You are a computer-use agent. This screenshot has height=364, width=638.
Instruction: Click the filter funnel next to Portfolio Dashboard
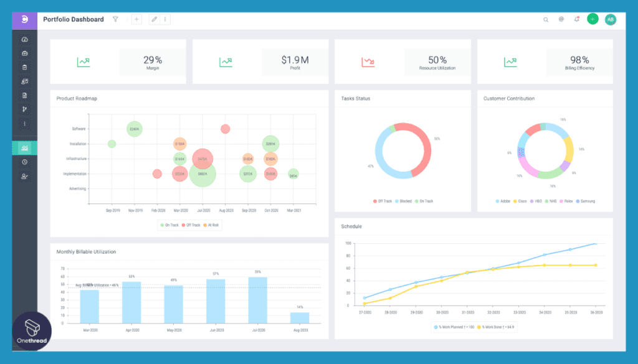(x=115, y=19)
